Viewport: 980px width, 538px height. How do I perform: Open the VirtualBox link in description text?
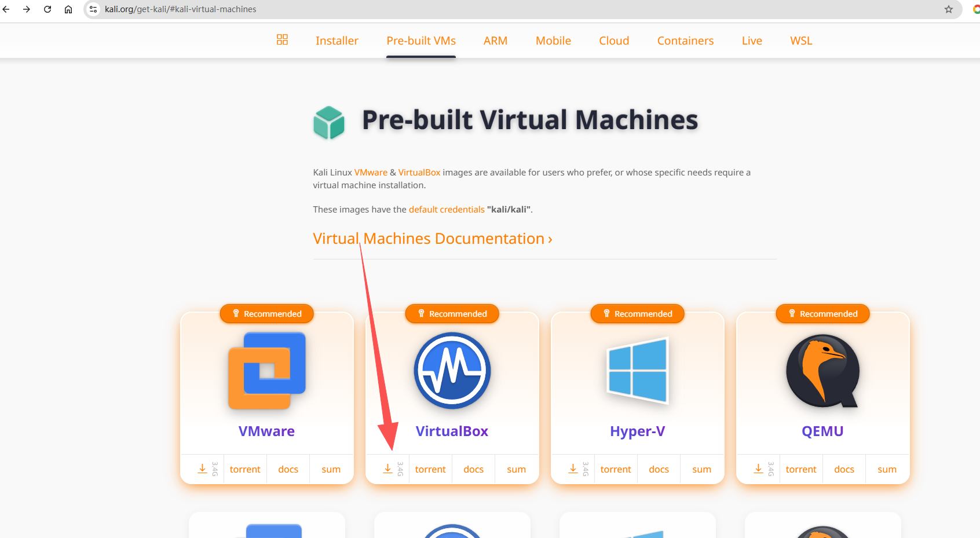419,173
